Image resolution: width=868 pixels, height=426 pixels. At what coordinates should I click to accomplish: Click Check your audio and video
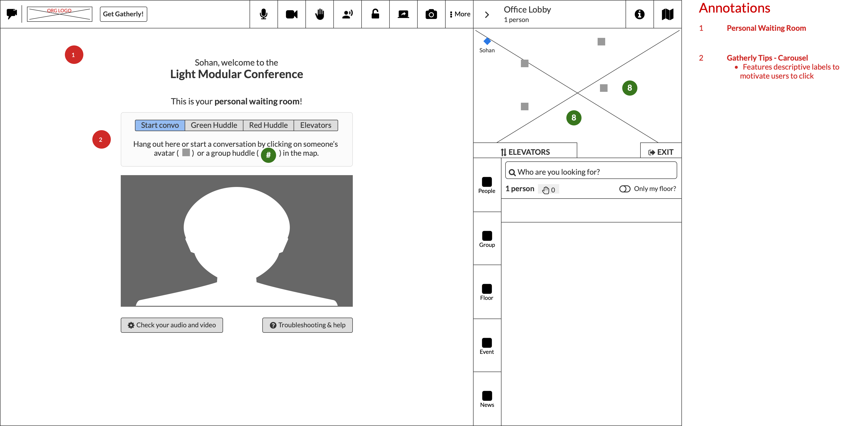(x=172, y=325)
